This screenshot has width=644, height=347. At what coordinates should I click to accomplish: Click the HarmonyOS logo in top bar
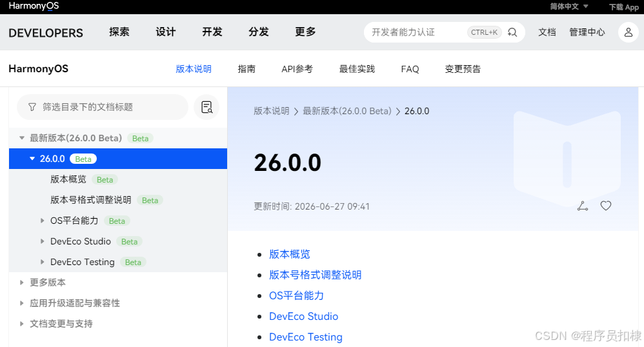coord(34,6)
